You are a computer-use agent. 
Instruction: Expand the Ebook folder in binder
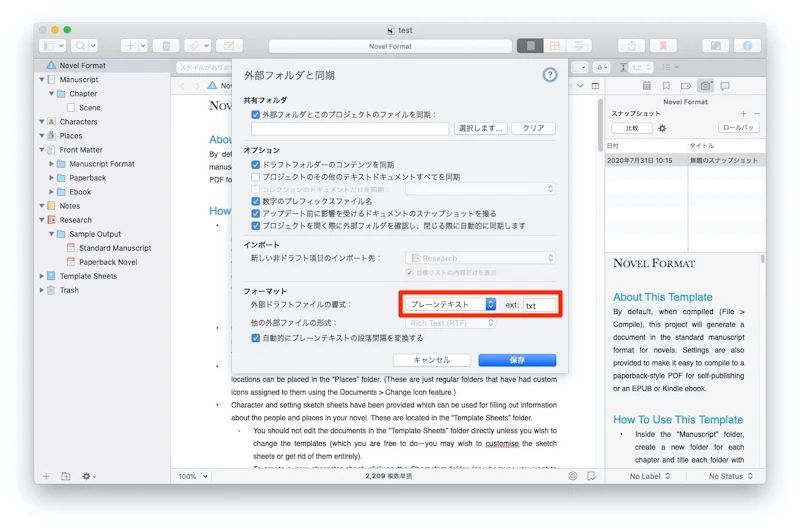pyautogui.click(x=52, y=192)
